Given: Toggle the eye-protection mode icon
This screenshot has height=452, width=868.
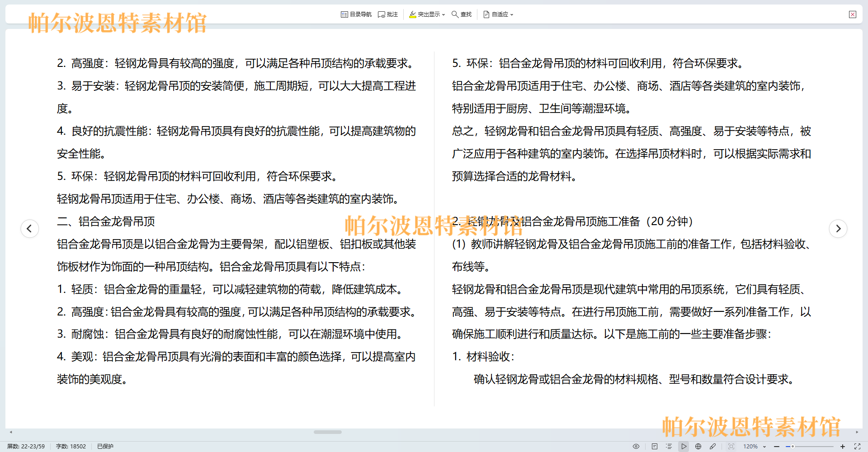Looking at the screenshot, I should pos(636,446).
